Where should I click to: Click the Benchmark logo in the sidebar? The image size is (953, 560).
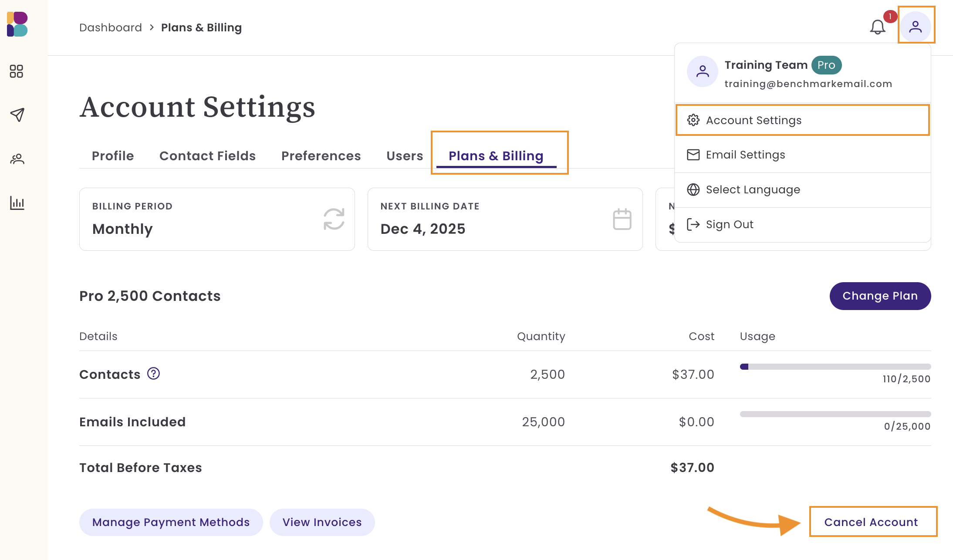pyautogui.click(x=17, y=24)
